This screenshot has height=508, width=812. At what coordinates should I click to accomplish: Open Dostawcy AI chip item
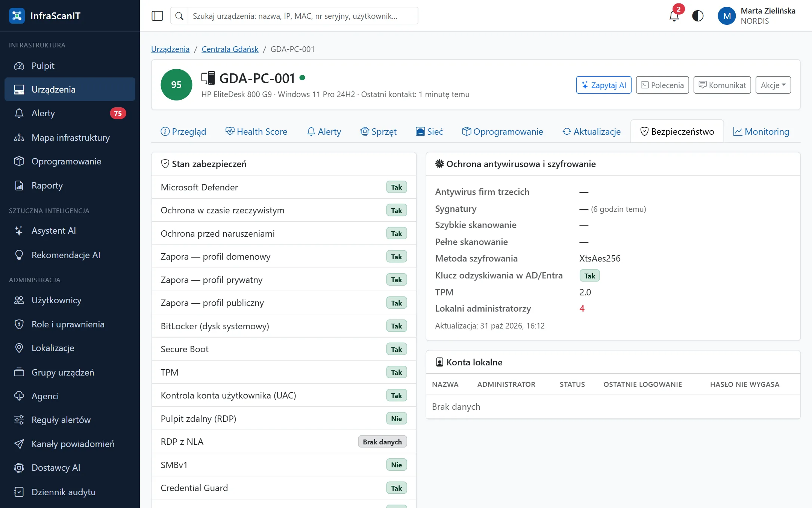[x=70, y=467]
